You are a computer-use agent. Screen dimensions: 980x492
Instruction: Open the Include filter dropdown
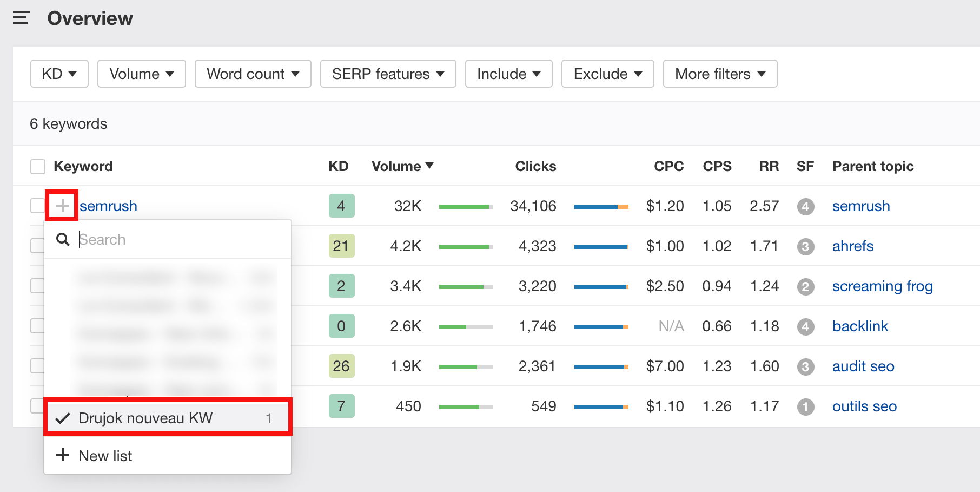tap(509, 74)
